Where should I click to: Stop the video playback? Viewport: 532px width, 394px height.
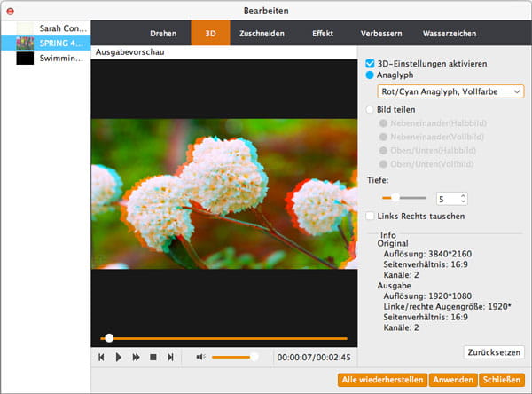[x=153, y=357]
